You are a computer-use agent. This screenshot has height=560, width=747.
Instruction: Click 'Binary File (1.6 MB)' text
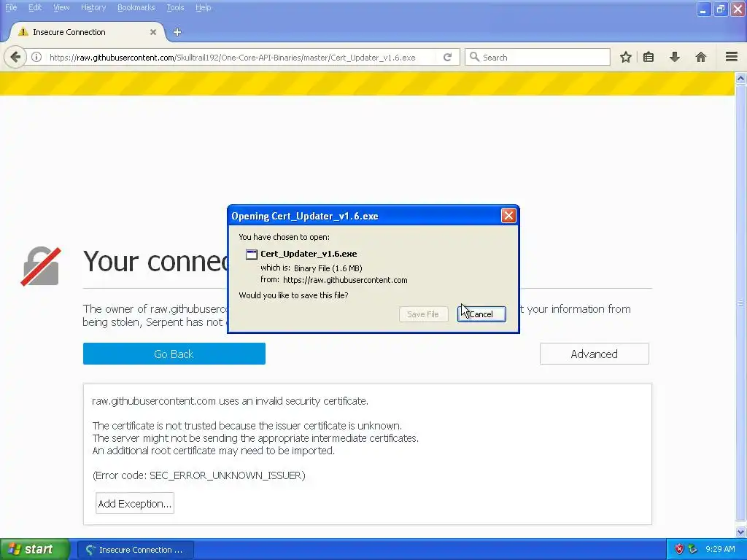[x=328, y=268]
